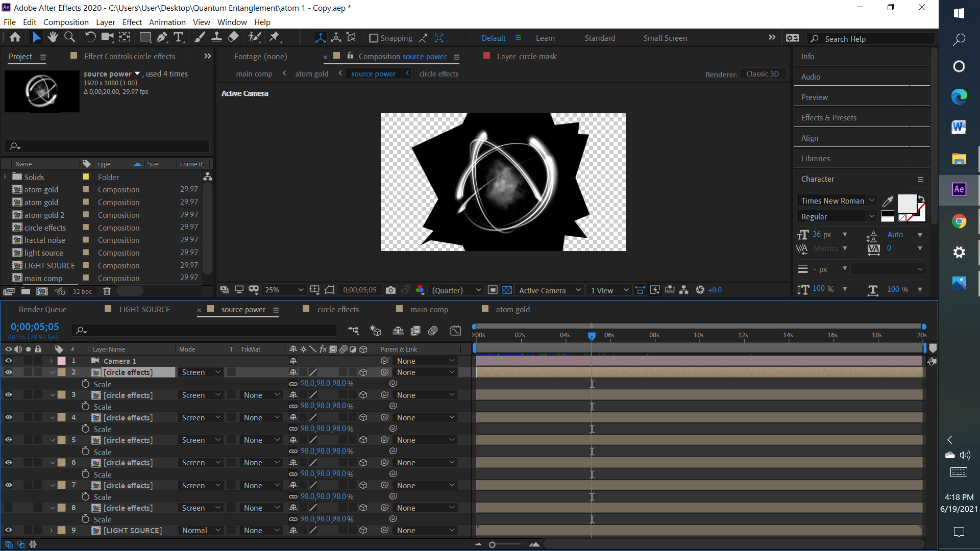Toggle Scale stopwatch for layer 2

[x=85, y=384]
